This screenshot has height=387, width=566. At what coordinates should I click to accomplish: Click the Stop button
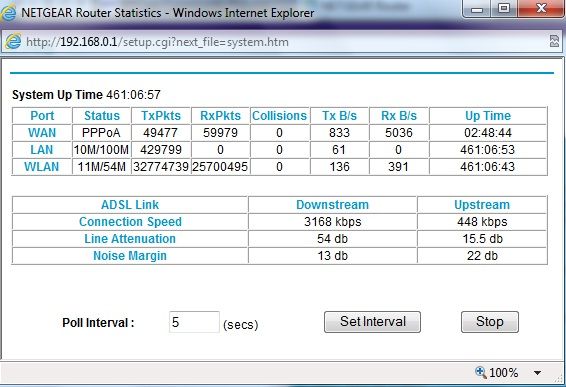490,322
